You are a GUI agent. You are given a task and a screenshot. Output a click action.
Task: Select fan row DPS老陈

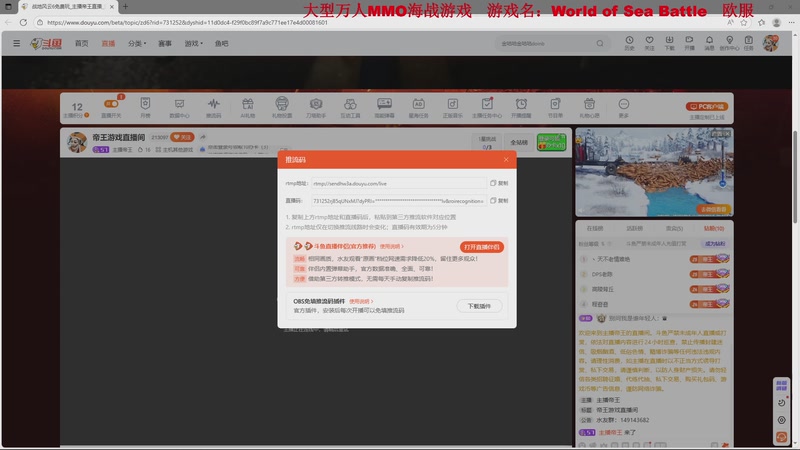tap(654, 274)
